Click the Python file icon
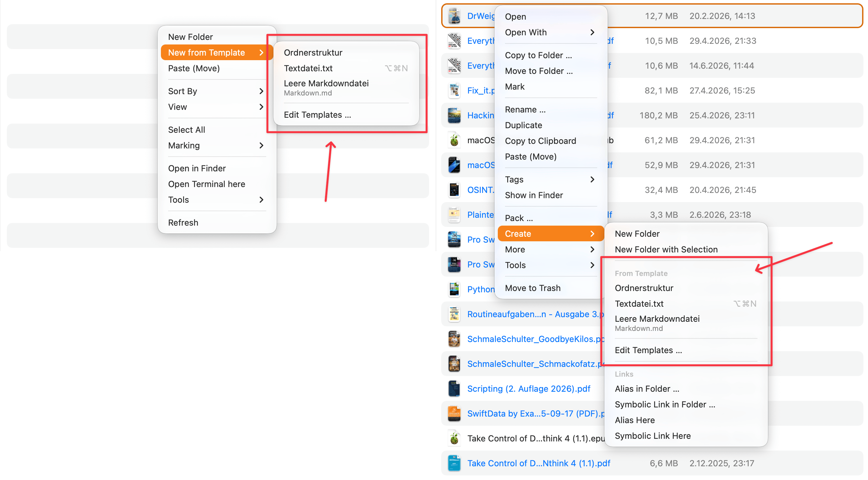The image size is (868, 480). tap(454, 289)
